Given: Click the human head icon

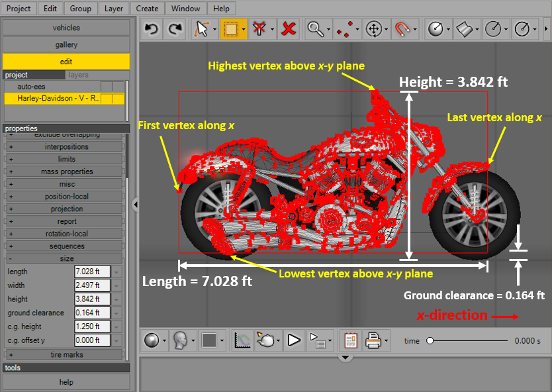Looking at the screenshot, I should [180, 340].
